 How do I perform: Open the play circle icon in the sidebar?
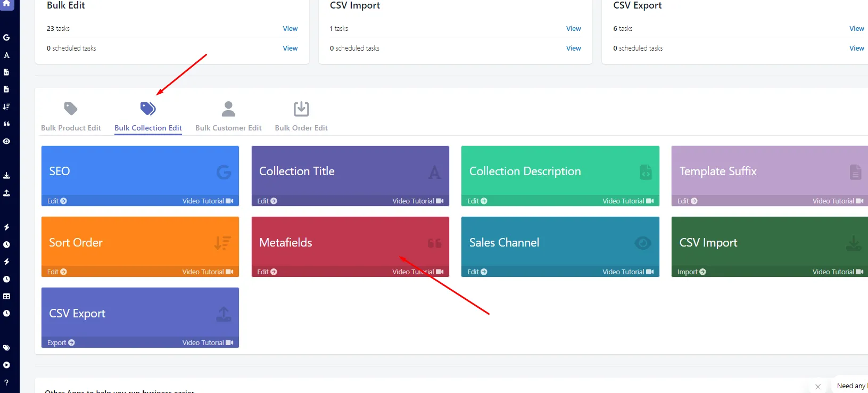point(6,365)
